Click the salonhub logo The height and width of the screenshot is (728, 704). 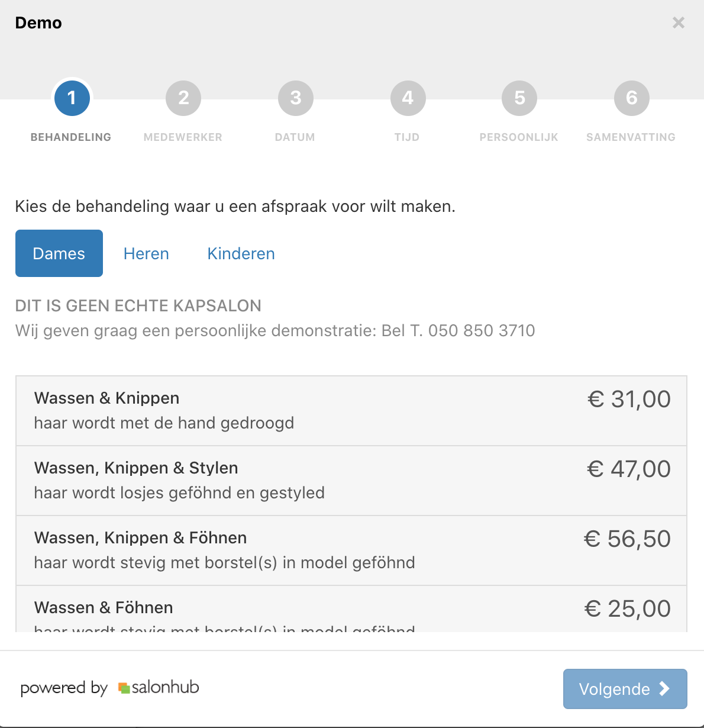pyautogui.click(x=159, y=688)
